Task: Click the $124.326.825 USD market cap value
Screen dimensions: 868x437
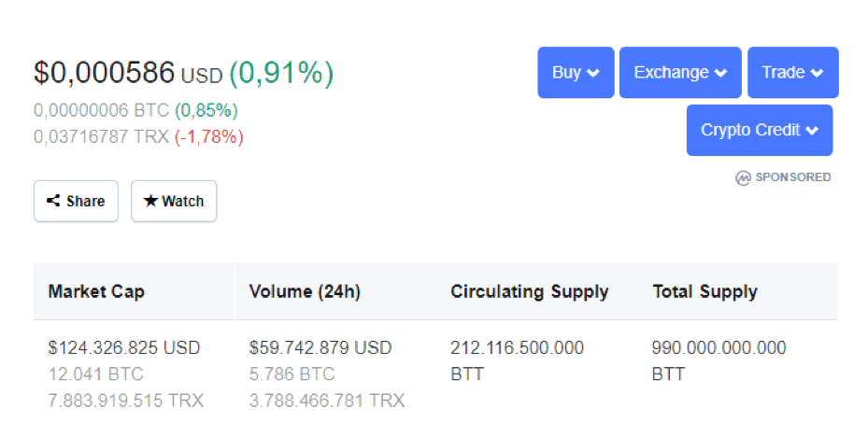Action: pos(124,347)
